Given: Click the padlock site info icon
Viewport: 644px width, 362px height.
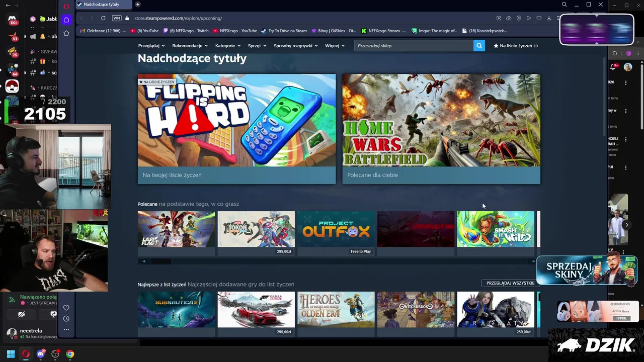Looking at the screenshot, I should [127, 18].
